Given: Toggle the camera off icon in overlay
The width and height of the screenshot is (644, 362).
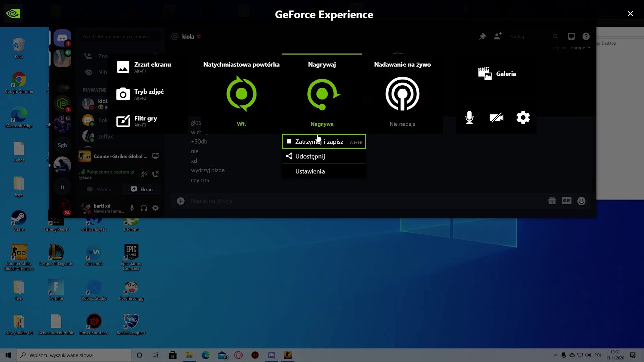Looking at the screenshot, I should pyautogui.click(x=496, y=118).
